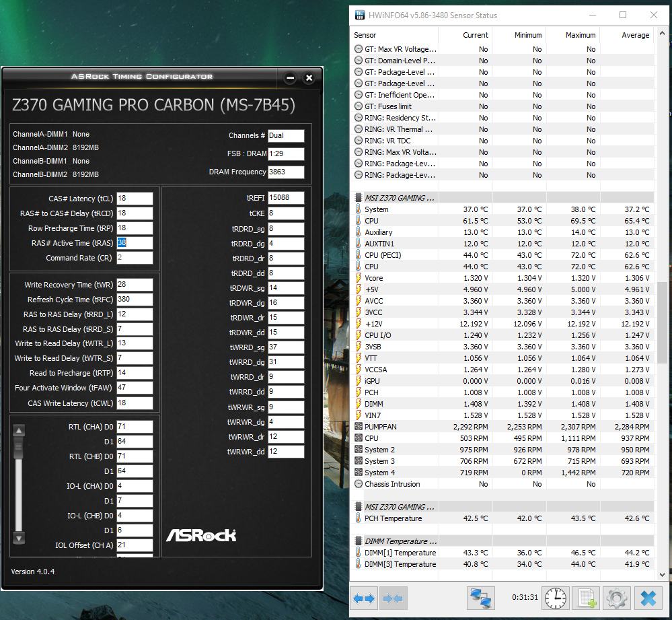Click the HWiNFO vertical scrollbar thumb
Viewport: 672px width, 620px height.
point(662,323)
